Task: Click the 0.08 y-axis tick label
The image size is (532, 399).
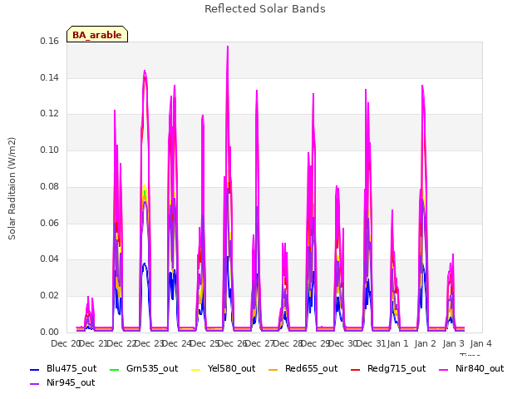Action: [x=49, y=186]
